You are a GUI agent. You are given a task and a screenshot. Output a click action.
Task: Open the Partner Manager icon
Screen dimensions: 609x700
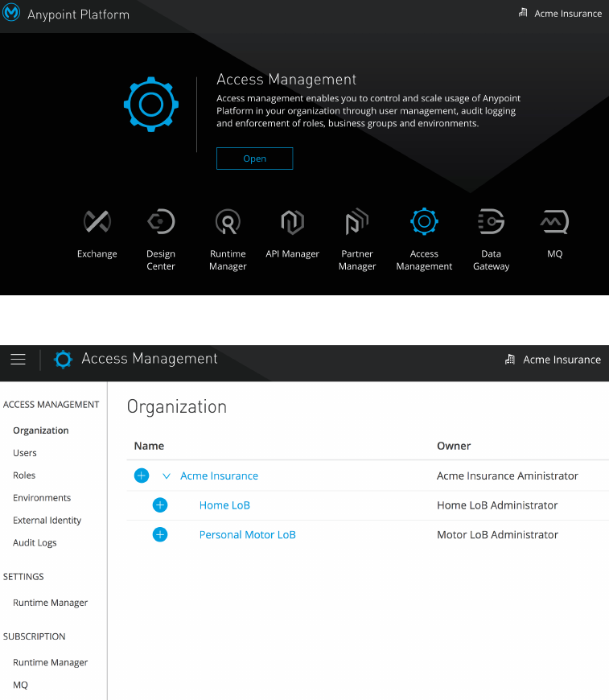coord(357,221)
